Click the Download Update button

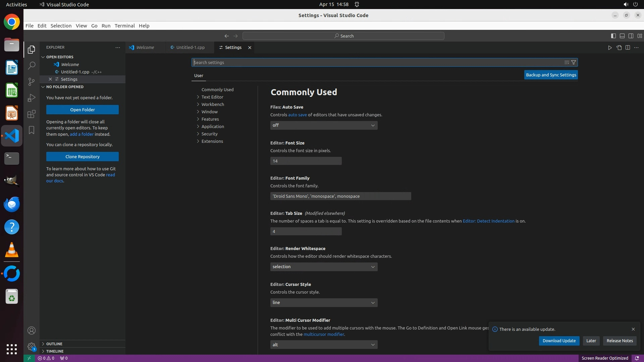coord(559,341)
